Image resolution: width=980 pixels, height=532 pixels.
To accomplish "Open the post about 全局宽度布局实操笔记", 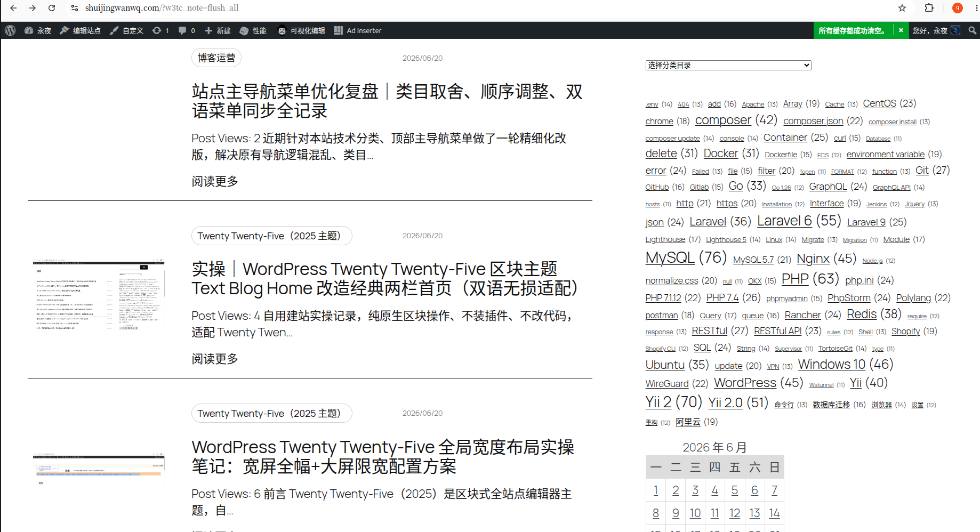I will (x=383, y=456).
